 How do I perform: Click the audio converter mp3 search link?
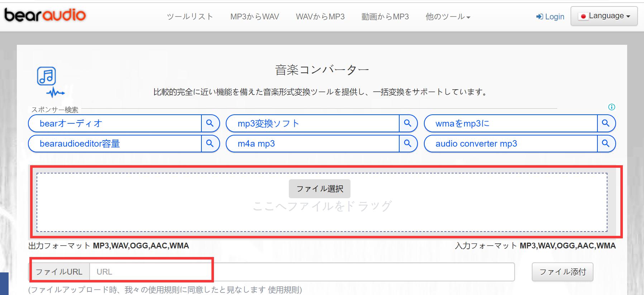[511, 143]
